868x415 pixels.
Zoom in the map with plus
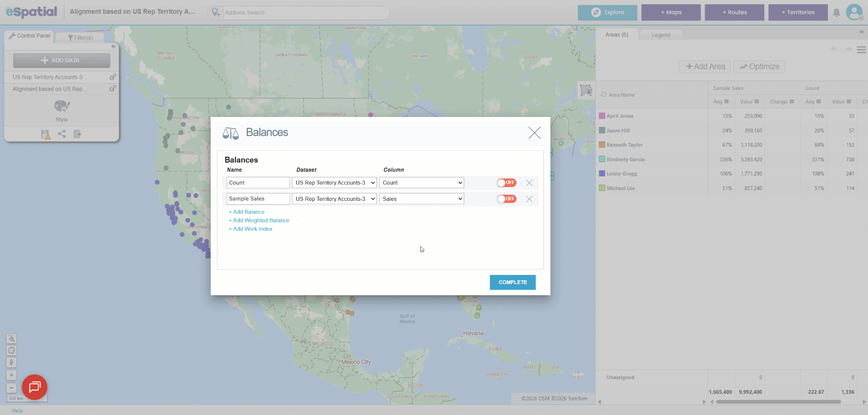click(x=11, y=375)
